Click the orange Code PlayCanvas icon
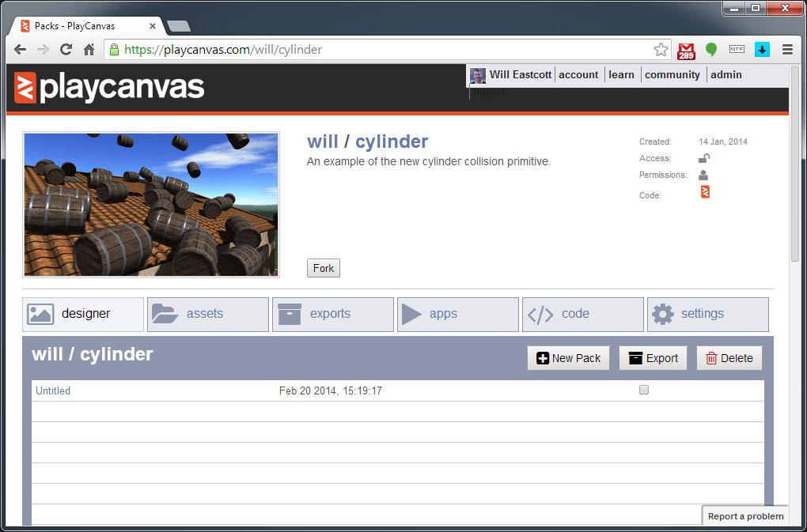The image size is (807, 532). pos(705,192)
